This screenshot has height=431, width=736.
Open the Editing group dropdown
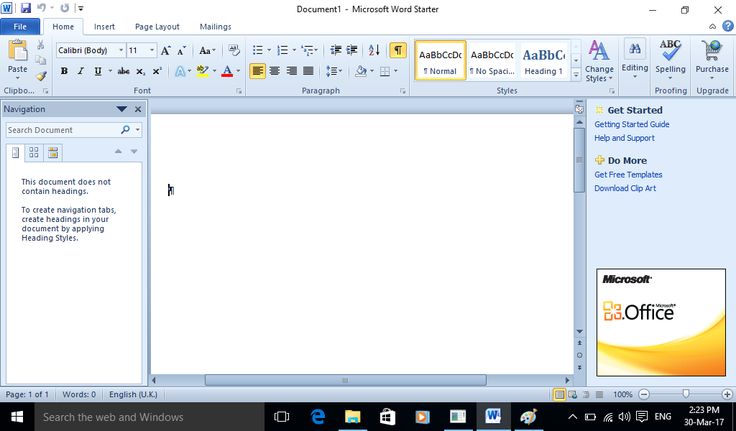tap(635, 60)
